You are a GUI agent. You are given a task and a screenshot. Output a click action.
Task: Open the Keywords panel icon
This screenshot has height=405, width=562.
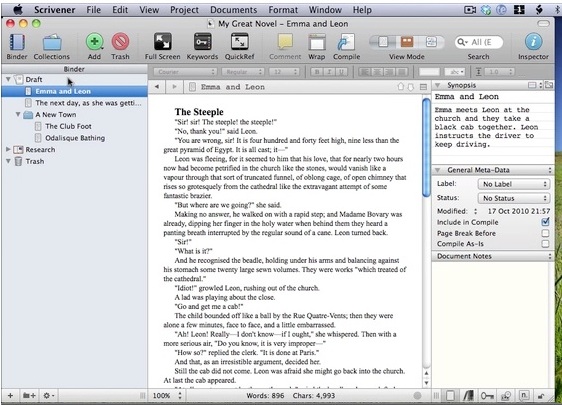pos(202,42)
